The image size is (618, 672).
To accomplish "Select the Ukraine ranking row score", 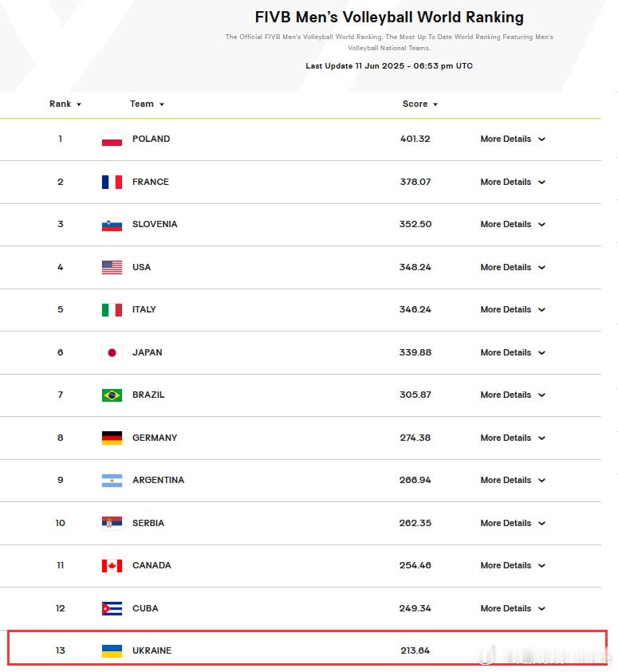I will [415, 650].
